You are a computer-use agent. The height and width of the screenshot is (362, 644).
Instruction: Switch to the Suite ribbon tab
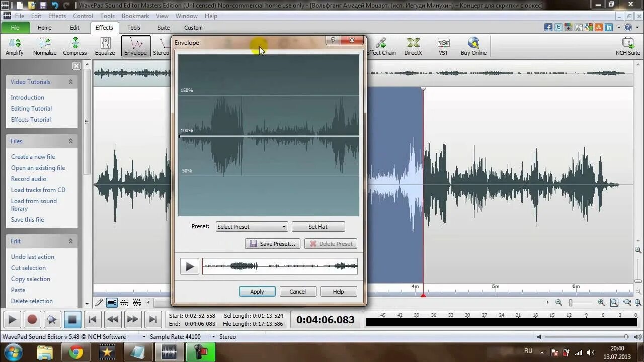(164, 28)
